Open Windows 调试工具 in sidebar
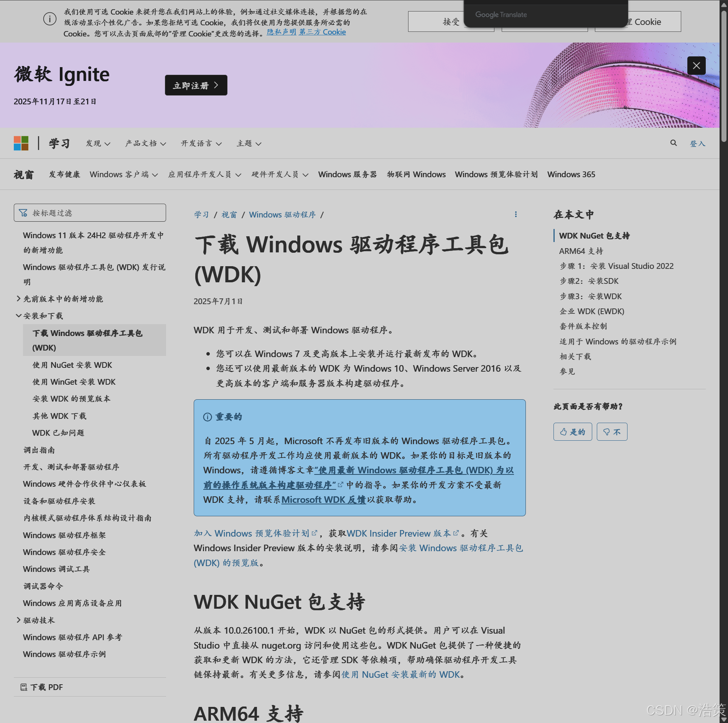 pos(56,569)
